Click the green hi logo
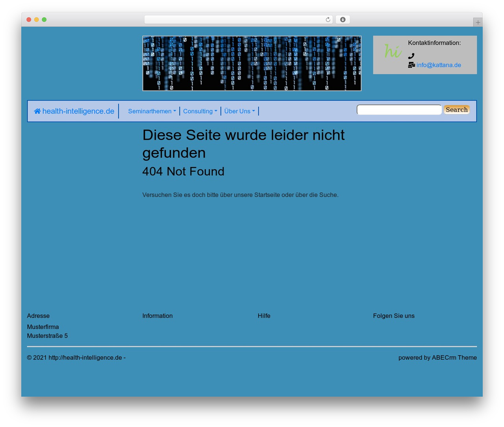 [x=393, y=51]
